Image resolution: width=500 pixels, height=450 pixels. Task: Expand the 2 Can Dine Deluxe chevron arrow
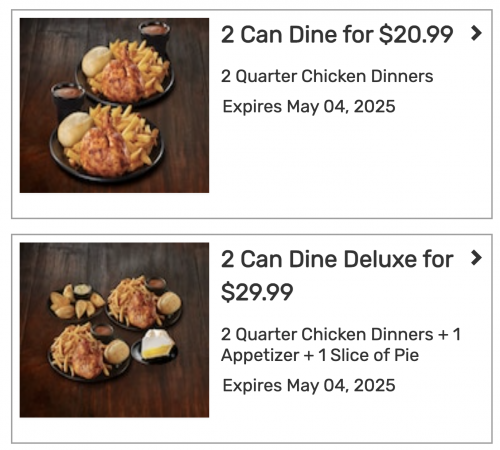pyautogui.click(x=476, y=258)
